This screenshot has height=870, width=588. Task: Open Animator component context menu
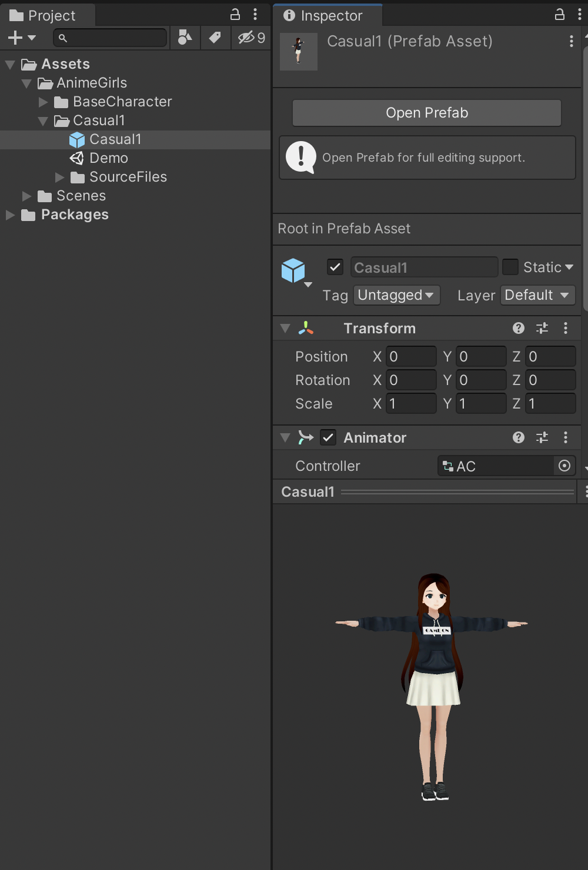click(x=566, y=437)
